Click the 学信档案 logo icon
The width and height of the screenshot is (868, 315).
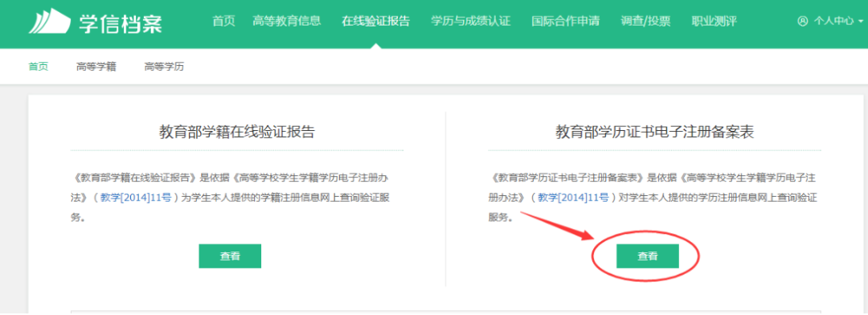[x=49, y=22]
